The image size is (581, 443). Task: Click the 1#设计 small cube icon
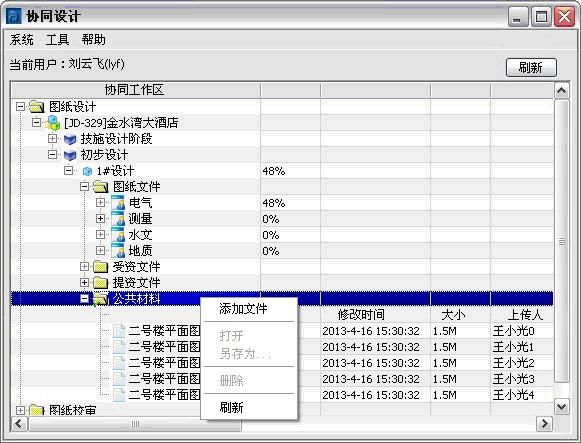point(87,171)
